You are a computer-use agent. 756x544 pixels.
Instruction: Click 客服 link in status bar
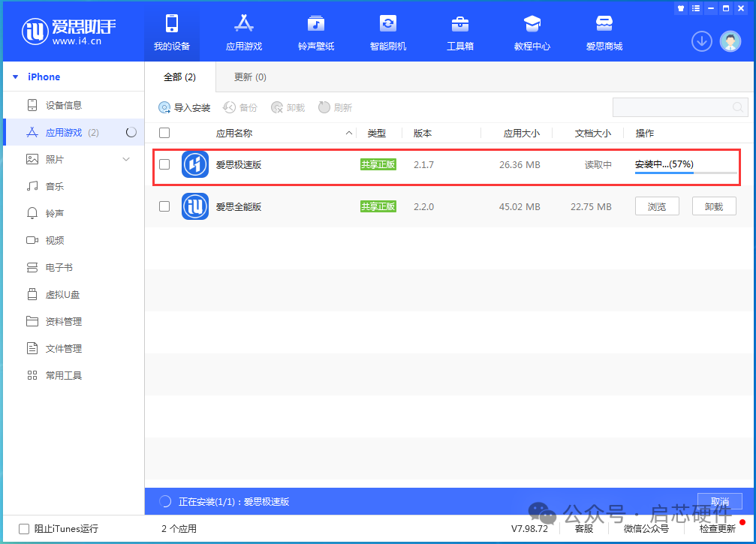click(x=584, y=529)
